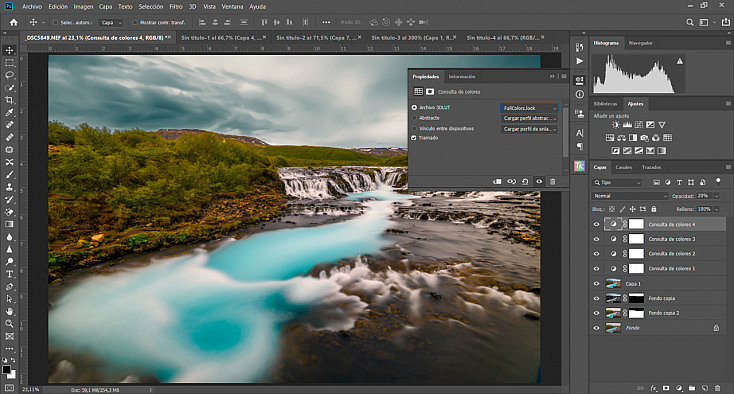The image size is (734, 394).
Task: Select the Horizontal Type tool
Action: (9, 274)
